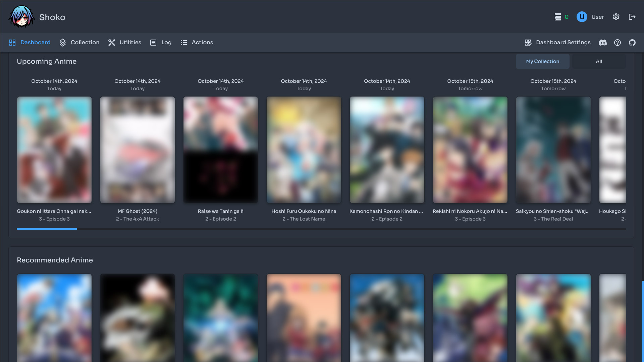Click MF Ghost 2024 anime thumbnail
This screenshot has height=362, width=644.
[x=138, y=149]
